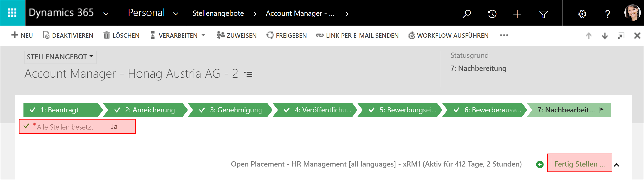The width and height of the screenshot is (644, 180).
Task: Go back a stage with green arrow
Action: 540,164
